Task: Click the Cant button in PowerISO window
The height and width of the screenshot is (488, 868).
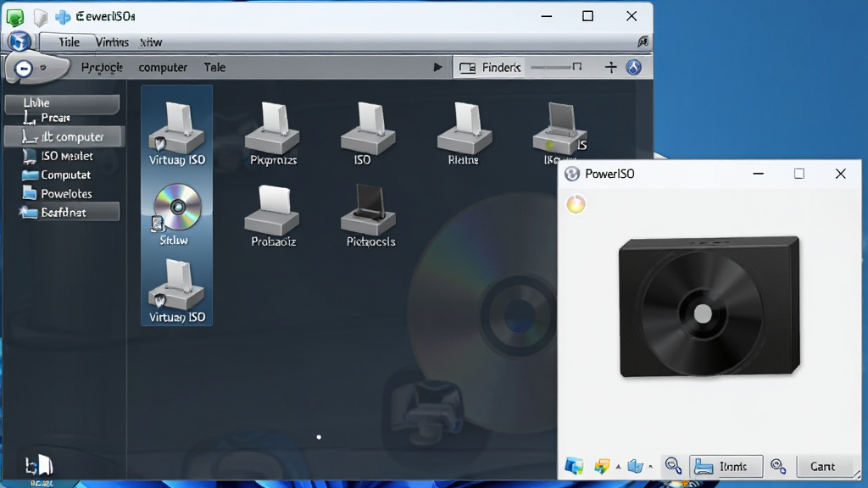Action: [822, 467]
